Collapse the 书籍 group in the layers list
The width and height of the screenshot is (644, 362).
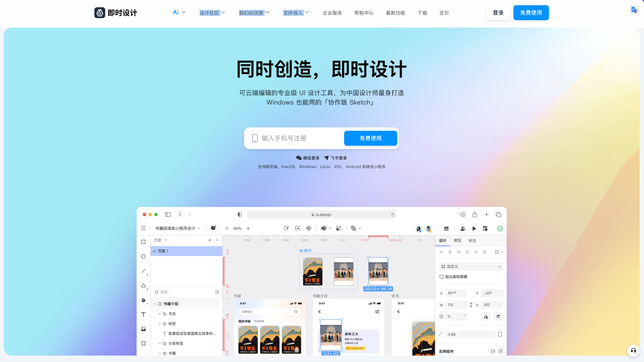coord(160,353)
